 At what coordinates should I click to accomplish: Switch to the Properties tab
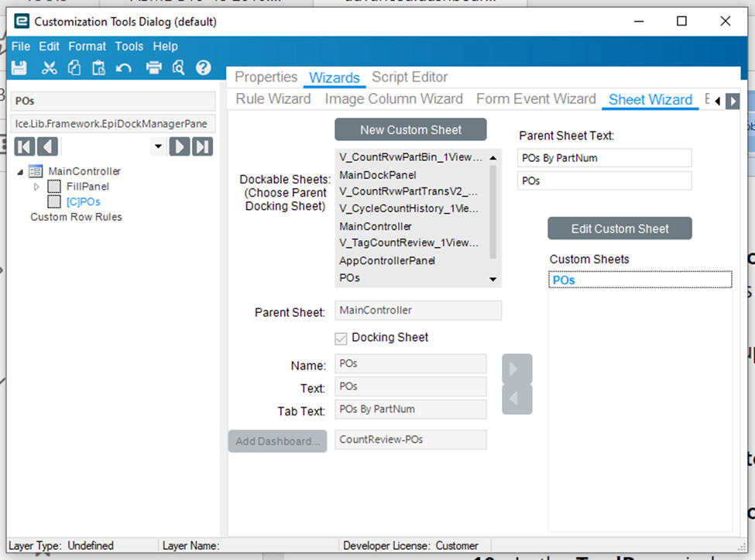tap(266, 77)
